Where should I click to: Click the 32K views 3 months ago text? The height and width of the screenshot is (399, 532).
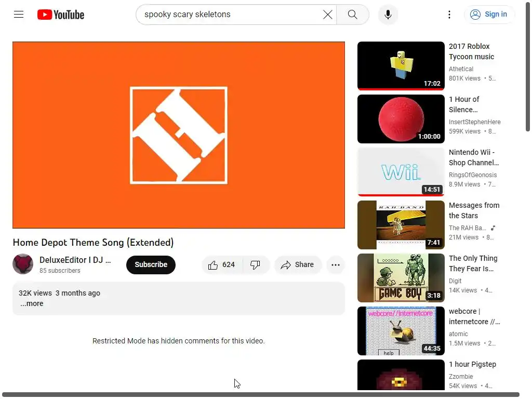tap(59, 293)
